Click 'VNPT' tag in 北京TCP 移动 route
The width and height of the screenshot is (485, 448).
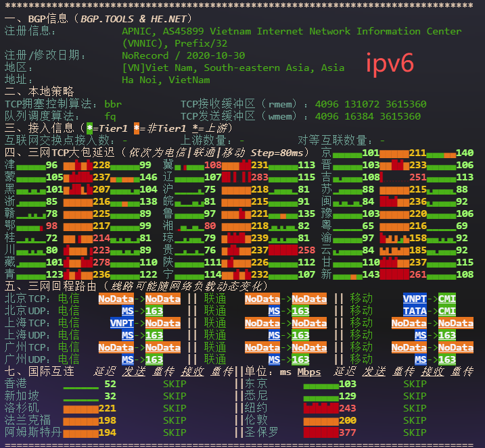tap(415, 299)
